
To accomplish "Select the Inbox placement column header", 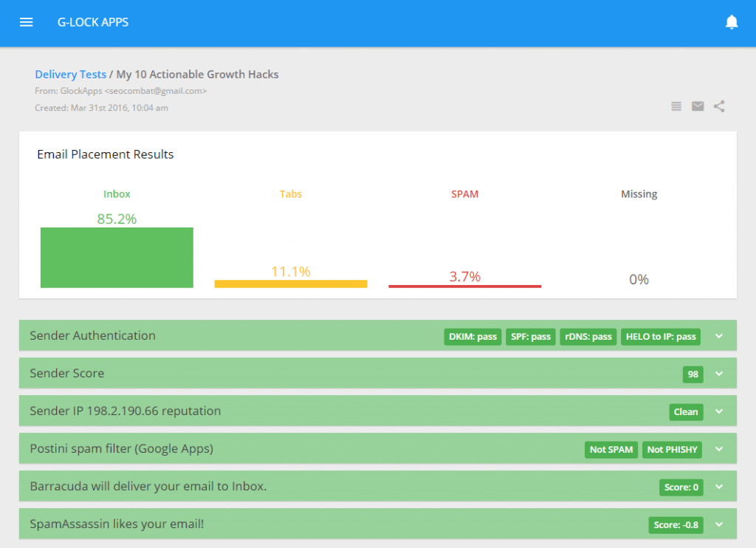I will [x=117, y=193].
